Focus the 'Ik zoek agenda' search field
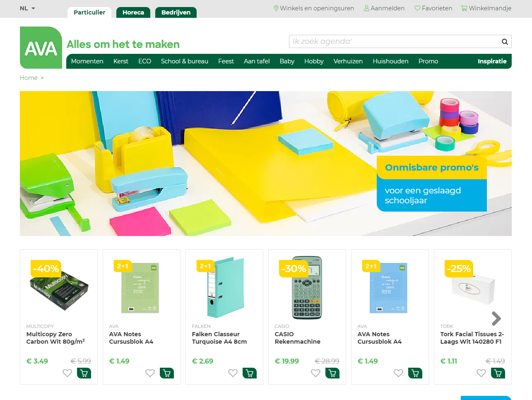 pyautogui.click(x=395, y=41)
